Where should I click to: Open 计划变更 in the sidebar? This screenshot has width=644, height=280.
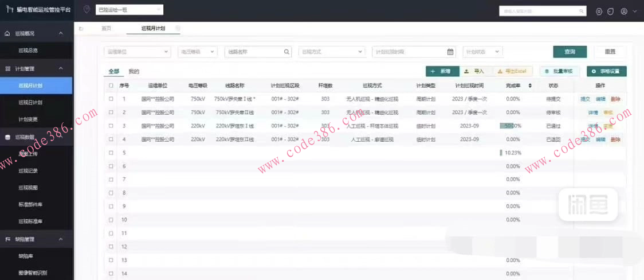[28, 119]
